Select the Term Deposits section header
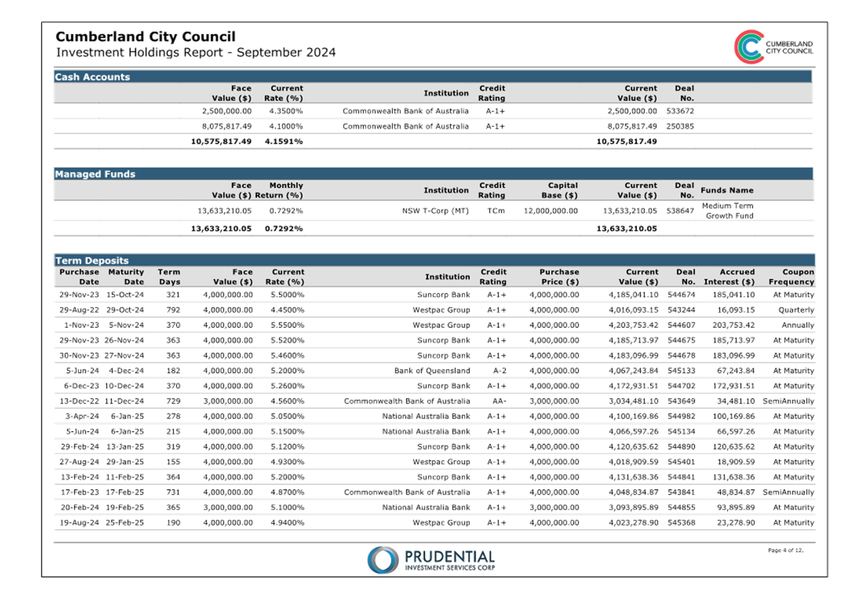This screenshot has height=599, width=868. coord(92,261)
